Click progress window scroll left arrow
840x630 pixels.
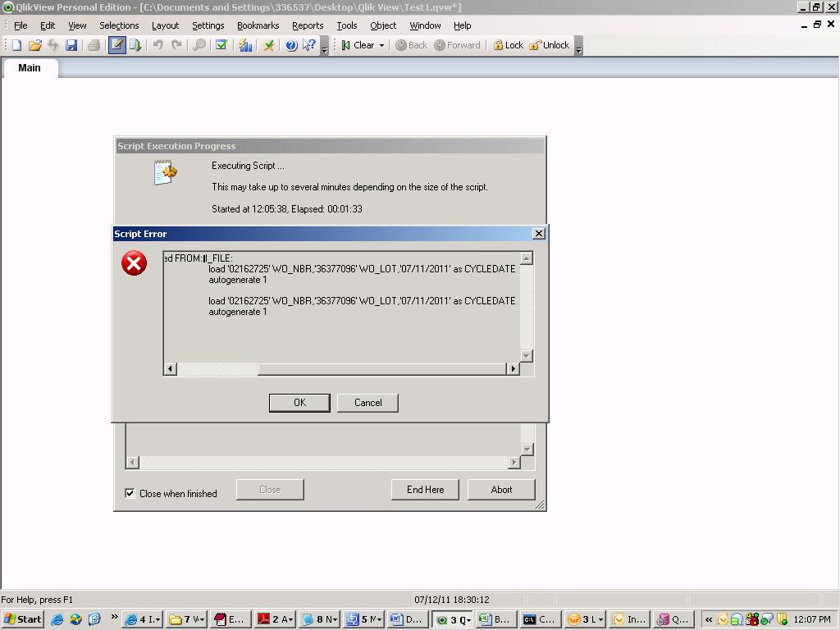point(132,463)
